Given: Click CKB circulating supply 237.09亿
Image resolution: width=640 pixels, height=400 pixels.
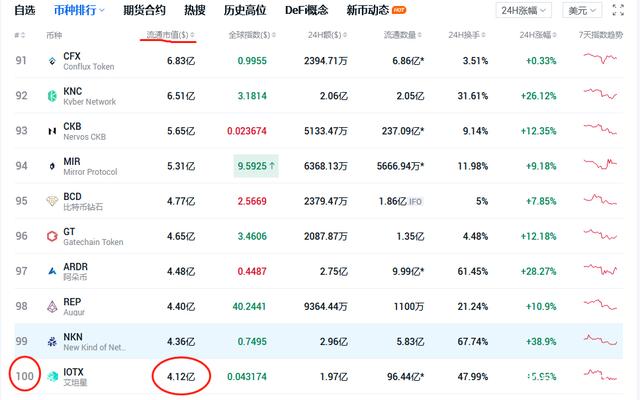Looking at the screenshot, I should tap(403, 131).
